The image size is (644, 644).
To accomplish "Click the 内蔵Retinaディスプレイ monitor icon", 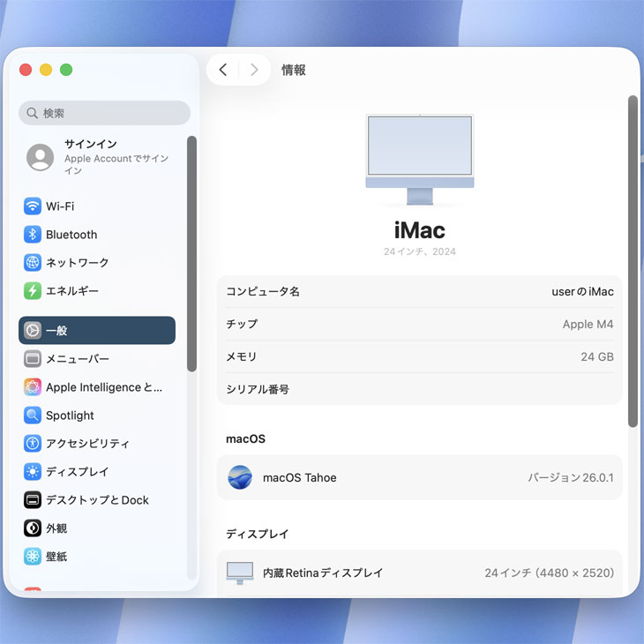I will [x=240, y=573].
